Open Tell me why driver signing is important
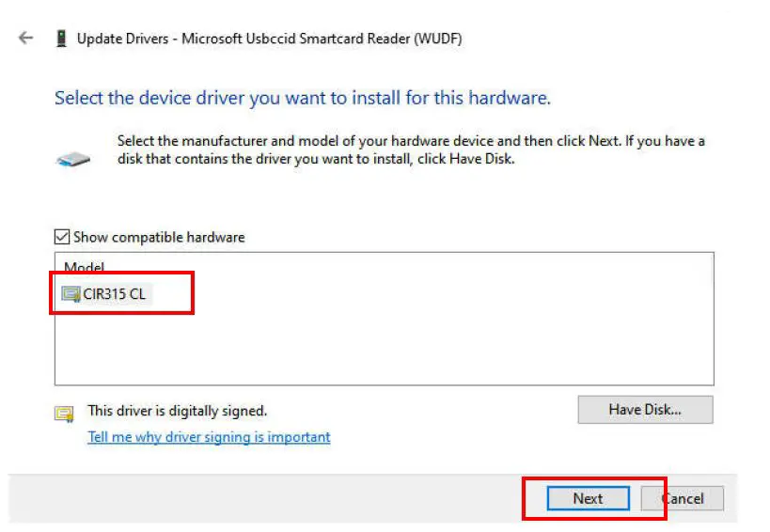Screen dimensions: 770x532 click(x=209, y=437)
